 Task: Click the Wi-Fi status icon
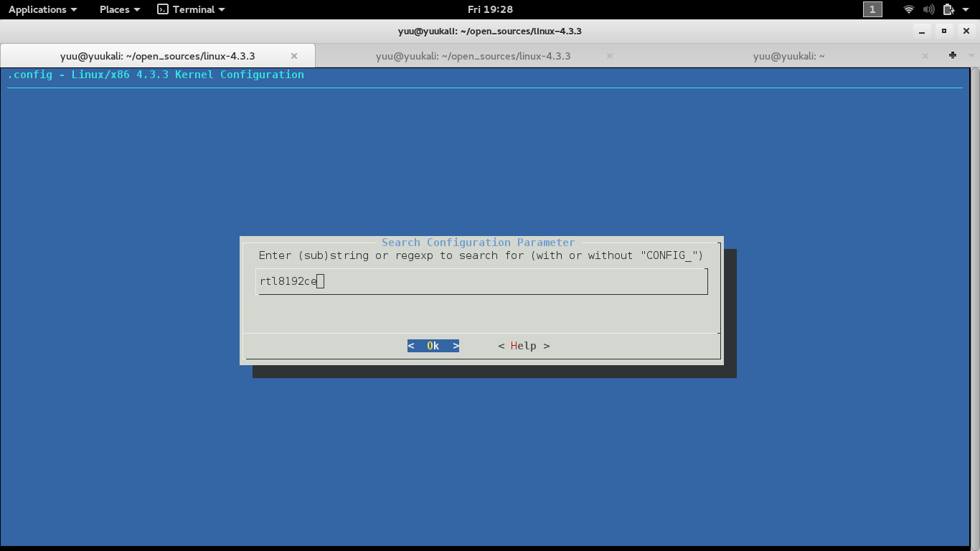coord(909,9)
